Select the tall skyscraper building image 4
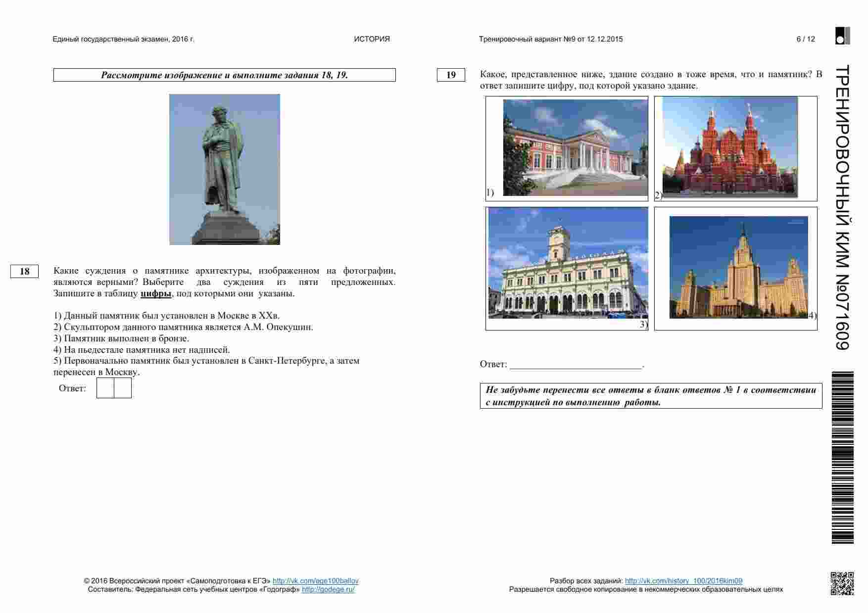This screenshot has width=868, height=613. click(738, 267)
